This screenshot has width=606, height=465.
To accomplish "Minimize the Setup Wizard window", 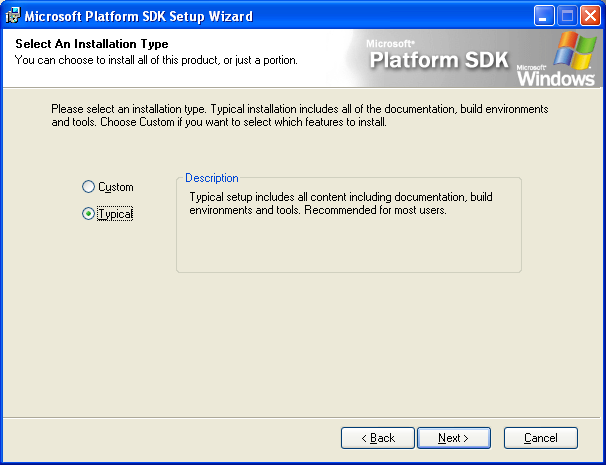I will point(543,16).
